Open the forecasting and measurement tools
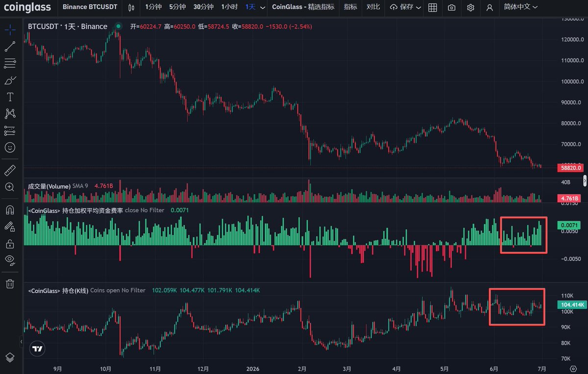Image resolution: width=588 pixels, height=374 pixels. point(10,130)
